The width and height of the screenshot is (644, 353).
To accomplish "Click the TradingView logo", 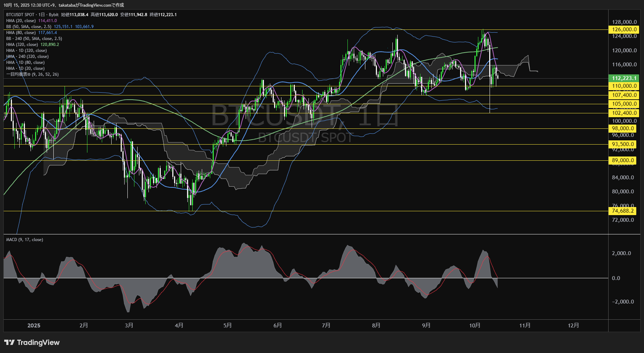I will 32,342.
